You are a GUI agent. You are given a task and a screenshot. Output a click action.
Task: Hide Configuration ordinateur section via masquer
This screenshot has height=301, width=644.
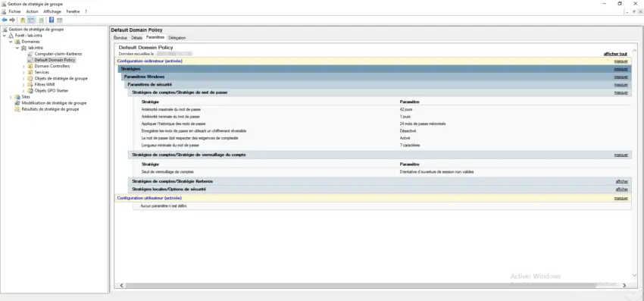(x=621, y=61)
